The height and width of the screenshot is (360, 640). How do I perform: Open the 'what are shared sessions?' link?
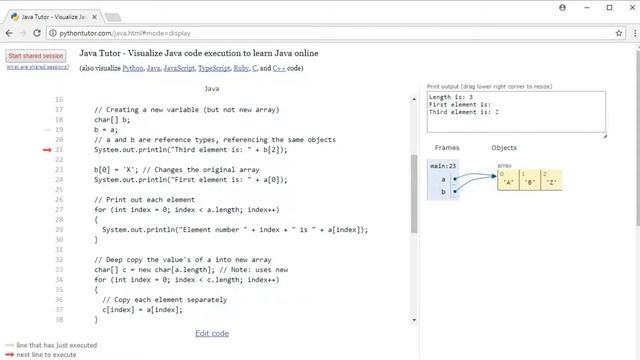coord(38,67)
